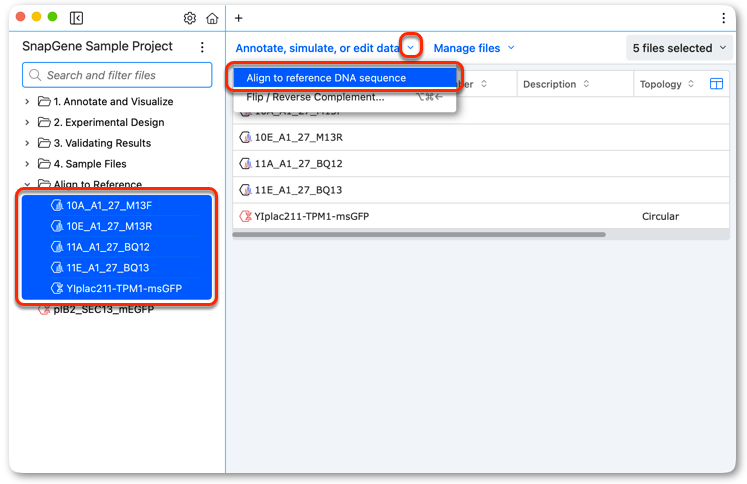Open Annotate, simulate, or edit data dropdown arrow
Image resolution: width=747 pixels, height=484 pixels.
click(411, 47)
